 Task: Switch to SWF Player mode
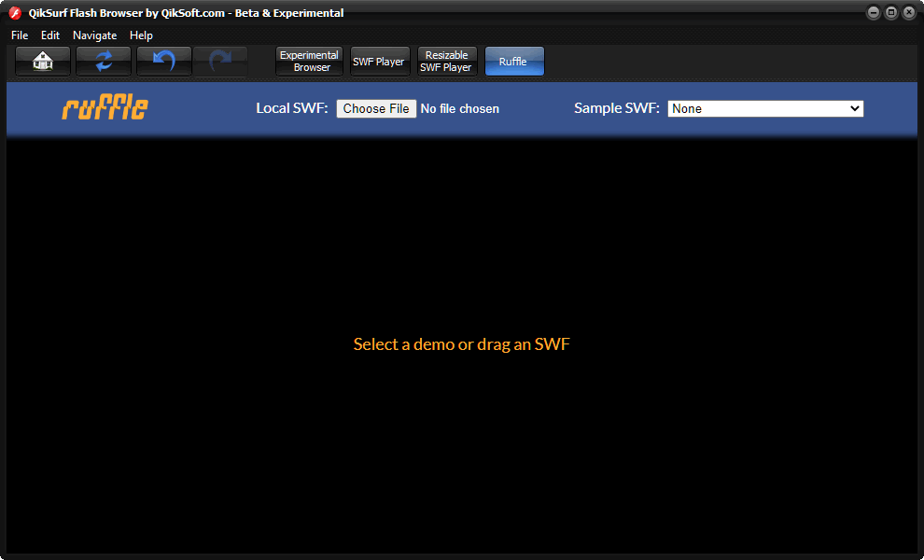point(379,61)
